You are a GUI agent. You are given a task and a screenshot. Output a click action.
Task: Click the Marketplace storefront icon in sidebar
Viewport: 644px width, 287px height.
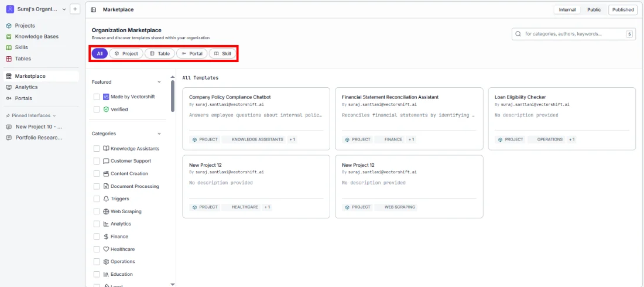(x=9, y=76)
